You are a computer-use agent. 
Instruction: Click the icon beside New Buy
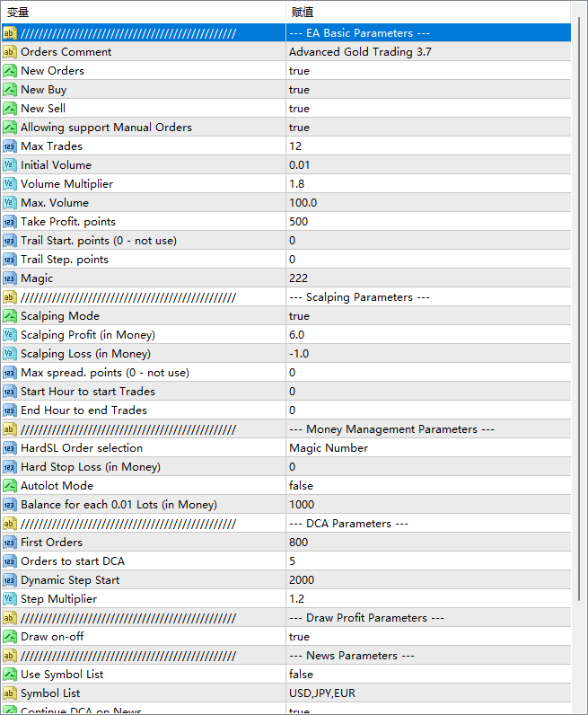point(10,90)
